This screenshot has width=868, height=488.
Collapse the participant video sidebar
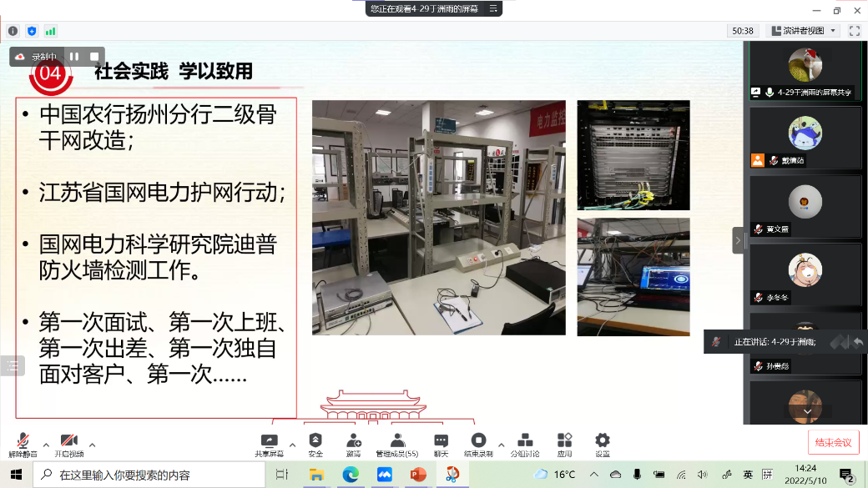pos(738,241)
